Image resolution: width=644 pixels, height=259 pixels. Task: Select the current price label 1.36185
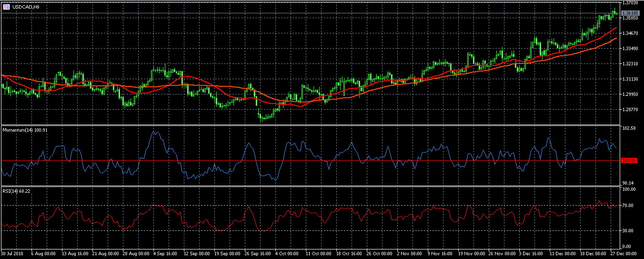[x=629, y=13]
